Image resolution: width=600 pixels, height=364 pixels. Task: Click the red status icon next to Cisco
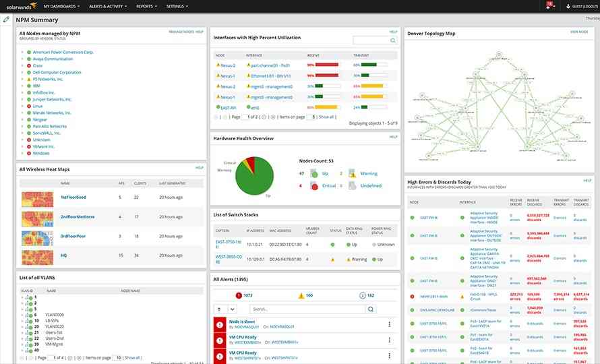point(29,66)
